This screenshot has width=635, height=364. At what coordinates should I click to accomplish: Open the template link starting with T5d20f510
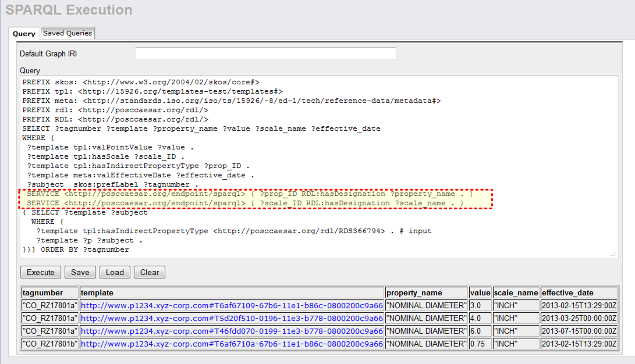232,318
